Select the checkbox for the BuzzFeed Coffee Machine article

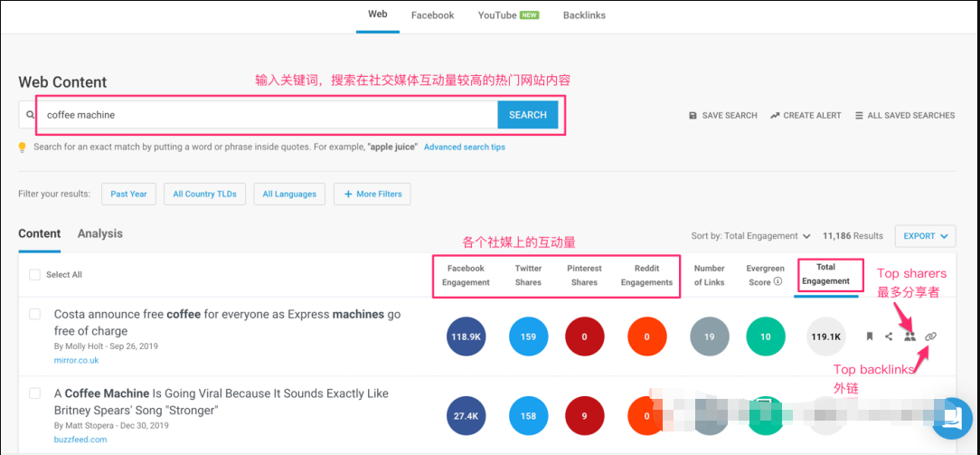[34, 393]
